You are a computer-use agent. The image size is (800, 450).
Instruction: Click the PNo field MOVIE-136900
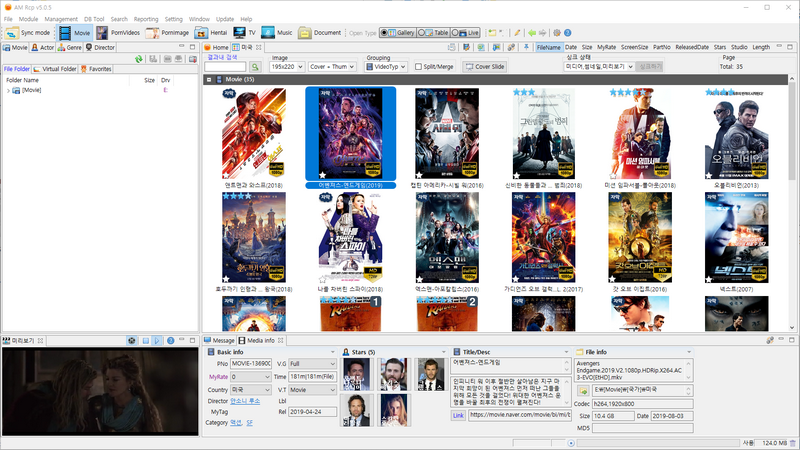[251, 364]
